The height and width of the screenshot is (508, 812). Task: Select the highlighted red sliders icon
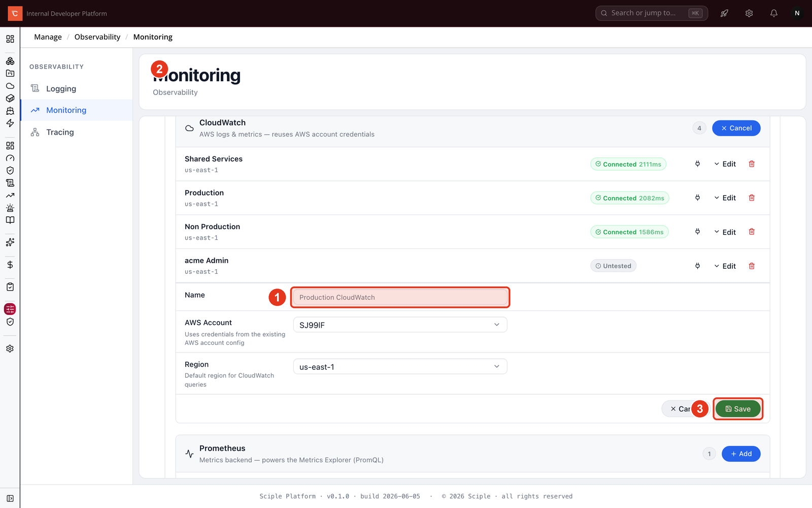coord(10,309)
